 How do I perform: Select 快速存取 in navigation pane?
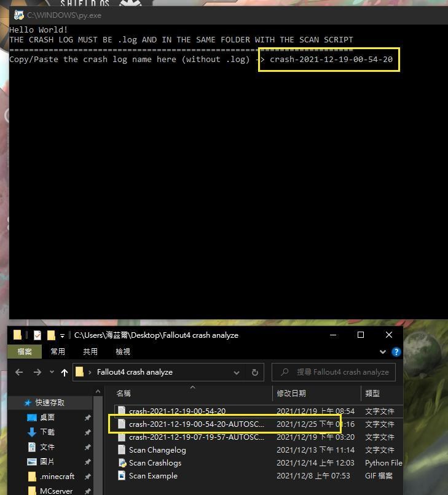(x=50, y=402)
